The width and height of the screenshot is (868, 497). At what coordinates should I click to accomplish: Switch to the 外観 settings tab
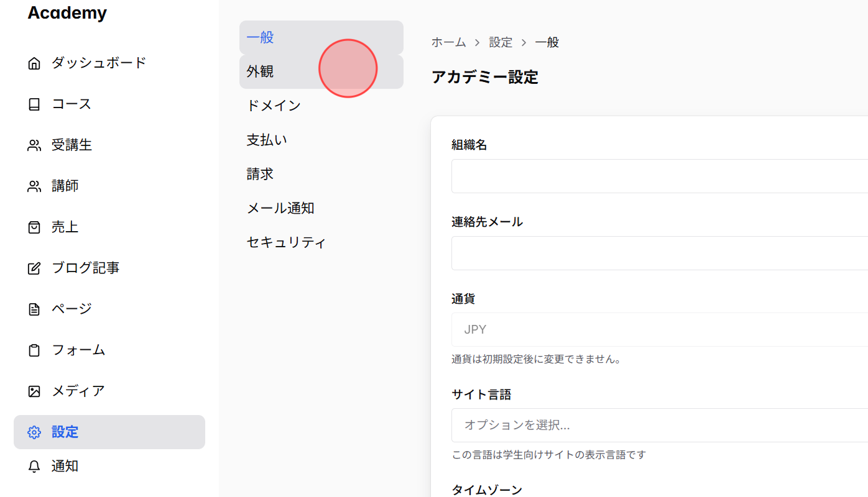(x=260, y=71)
